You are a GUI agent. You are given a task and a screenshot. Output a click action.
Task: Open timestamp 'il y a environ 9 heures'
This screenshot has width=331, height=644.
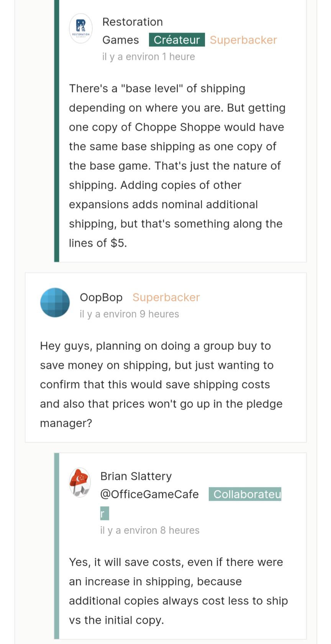coord(129,314)
